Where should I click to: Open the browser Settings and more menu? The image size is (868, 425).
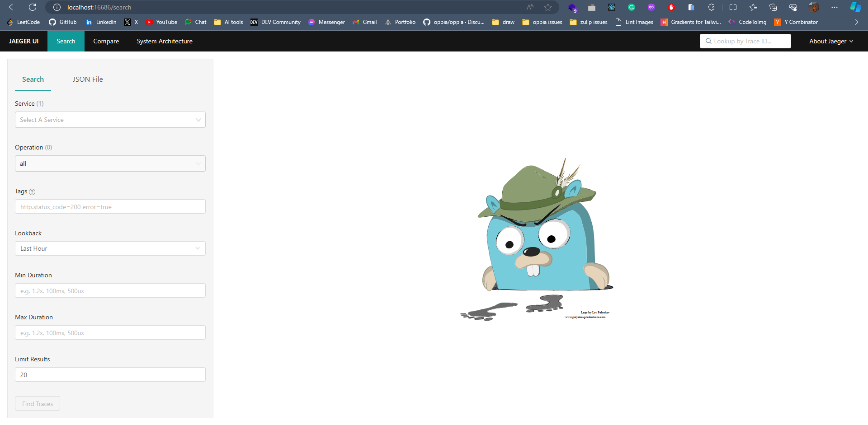[835, 7]
